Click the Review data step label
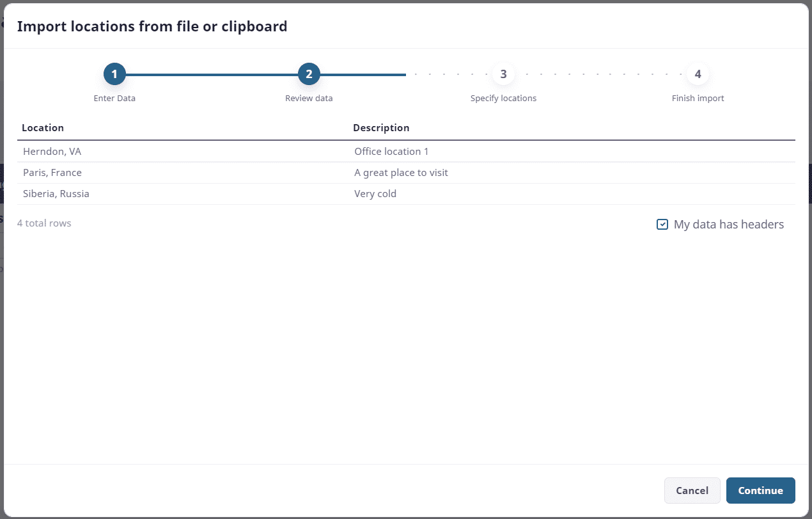 coord(309,98)
